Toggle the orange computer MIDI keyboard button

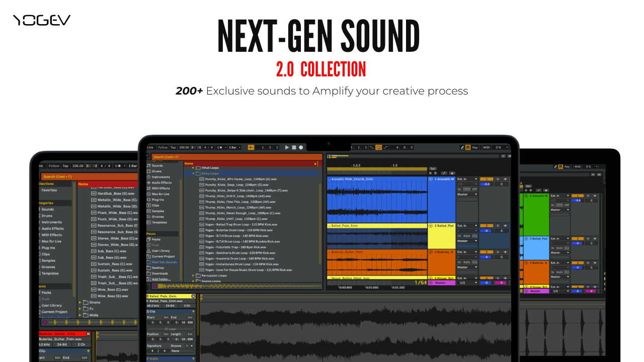(x=468, y=147)
